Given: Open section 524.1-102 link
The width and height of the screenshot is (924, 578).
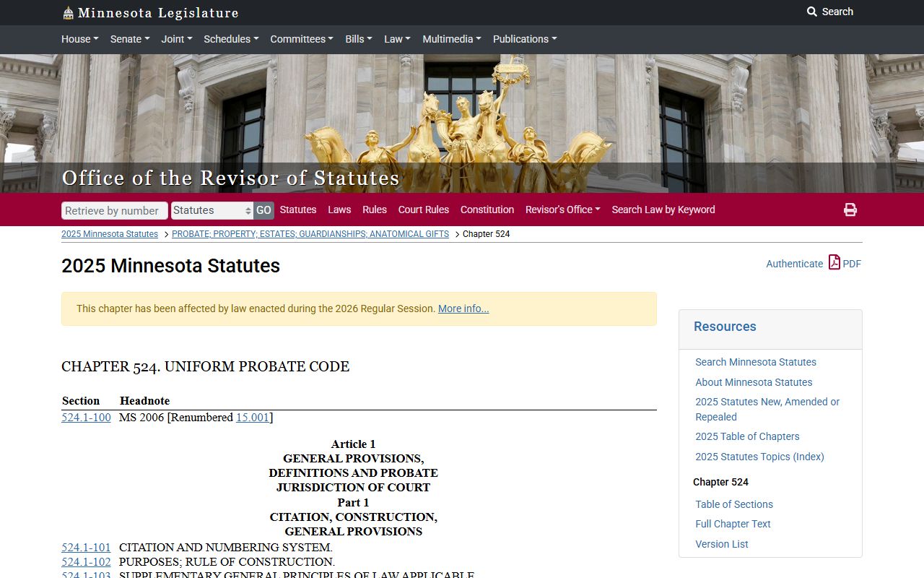Looking at the screenshot, I should click(x=86, y=561).
